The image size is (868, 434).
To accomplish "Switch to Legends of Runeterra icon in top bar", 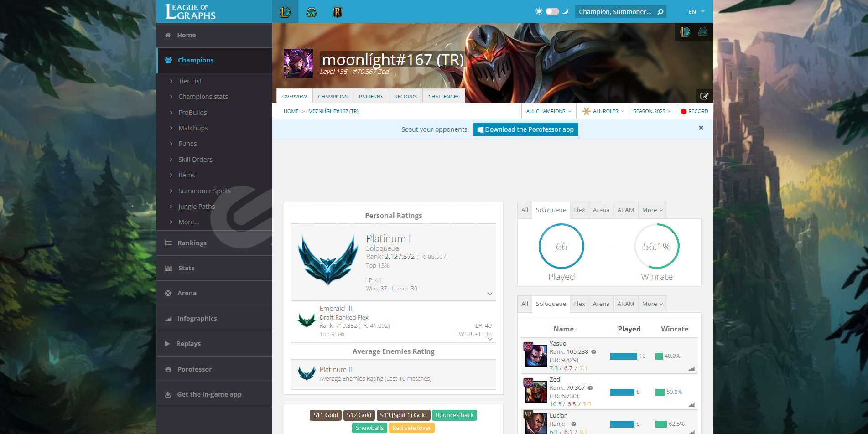I will point(338,12).
